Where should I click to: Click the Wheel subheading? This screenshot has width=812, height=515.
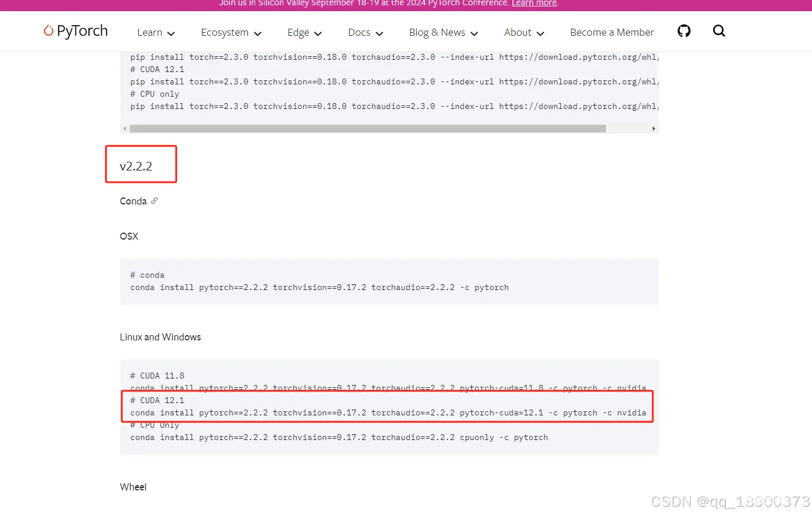(x=133, y=487)
